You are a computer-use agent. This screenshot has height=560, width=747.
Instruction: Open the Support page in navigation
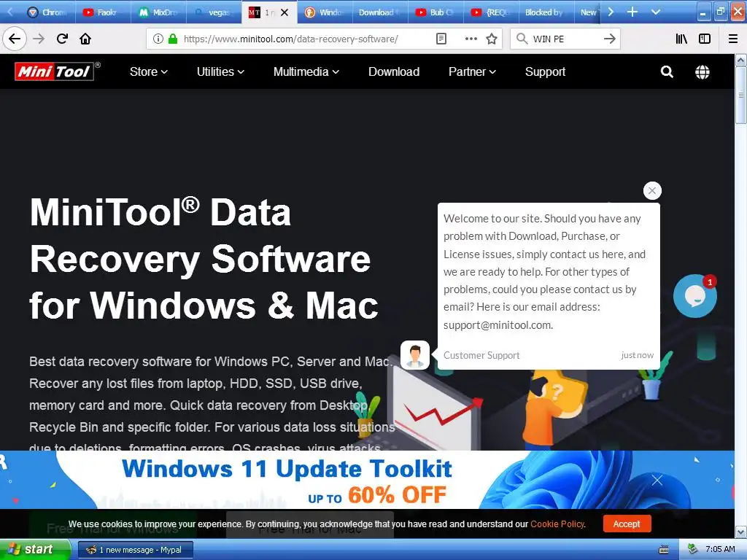[x=545, y=72]
